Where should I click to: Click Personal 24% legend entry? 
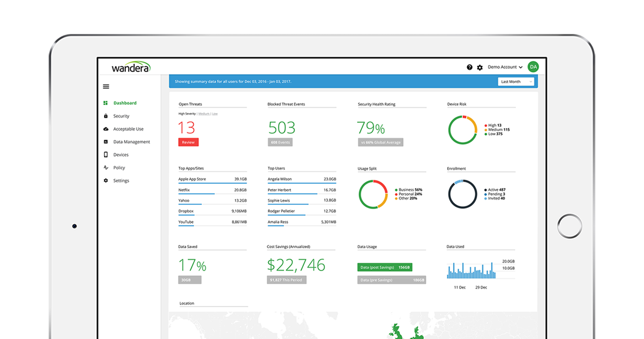[409, 194]
